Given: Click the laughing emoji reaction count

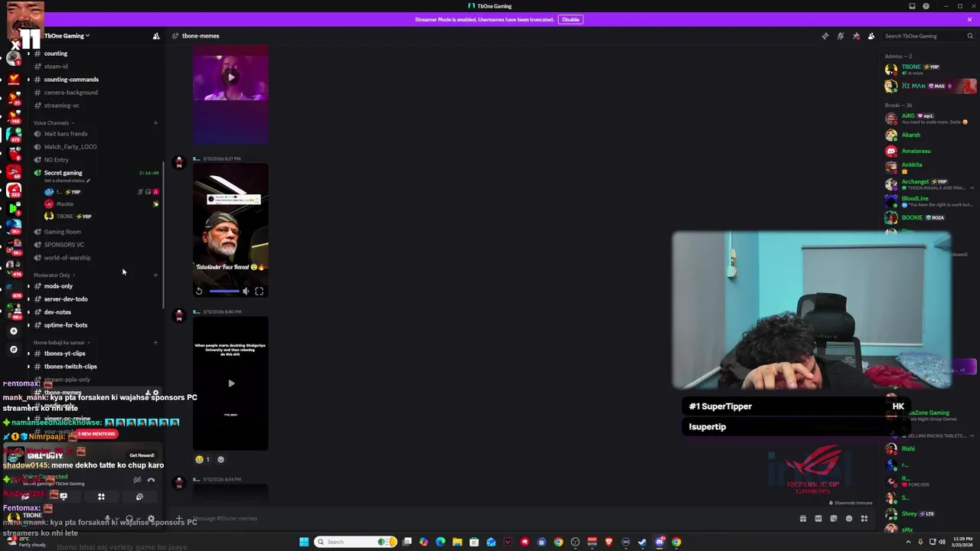Looking at the screenshot, I should click(x=203, y=459).
